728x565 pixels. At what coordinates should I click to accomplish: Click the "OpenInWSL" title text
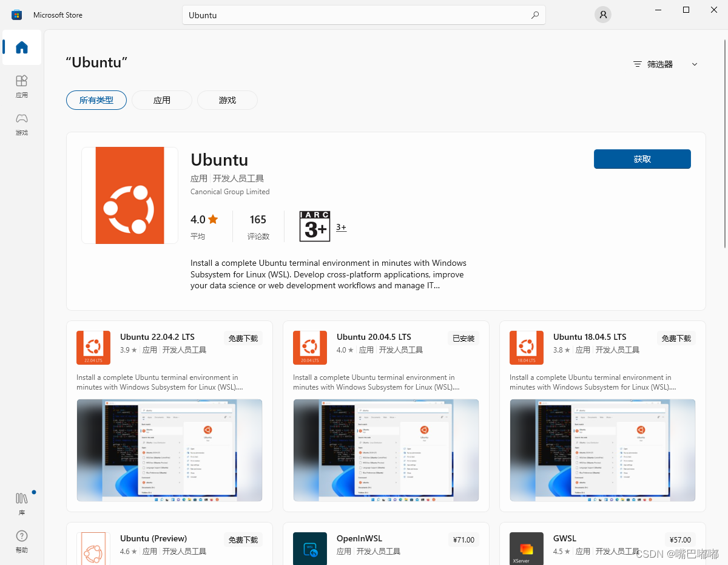pyautogui.click(x=359, y=538)
